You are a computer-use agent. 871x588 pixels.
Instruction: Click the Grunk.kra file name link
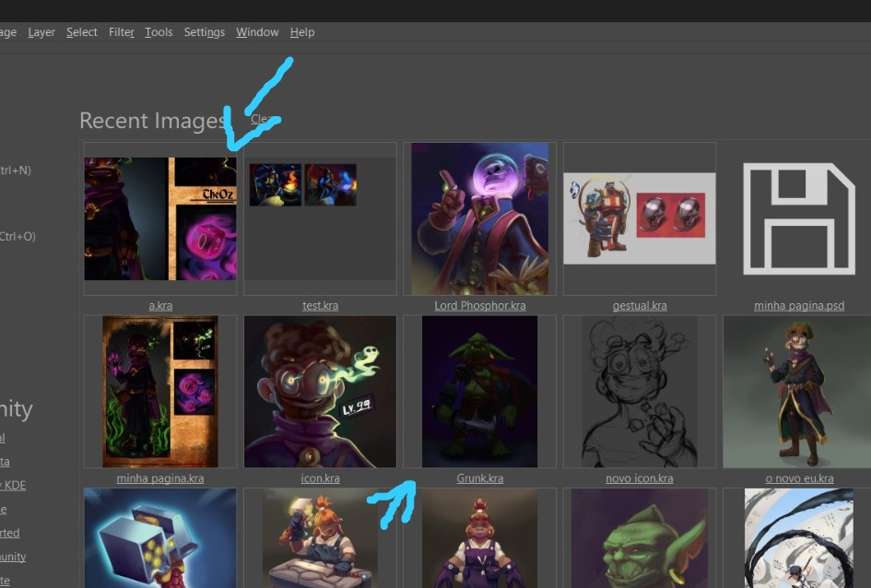click(x=480, y=478)
